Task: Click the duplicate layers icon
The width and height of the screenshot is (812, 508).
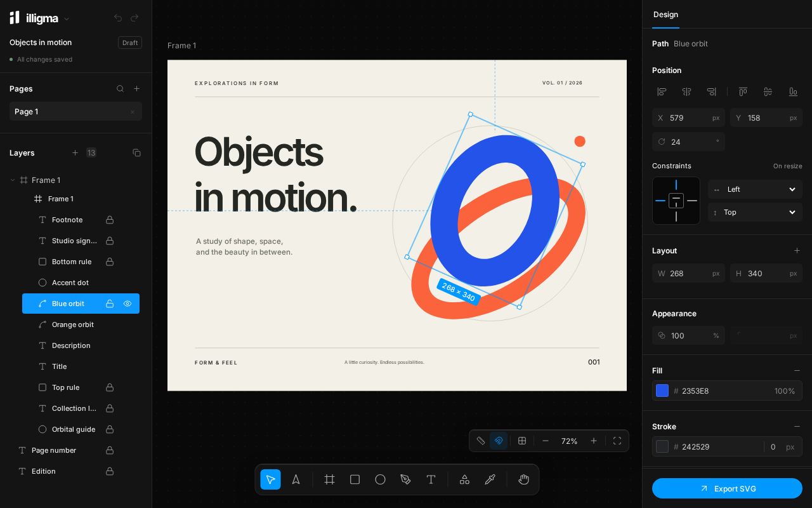Action: tap(136, 153)
